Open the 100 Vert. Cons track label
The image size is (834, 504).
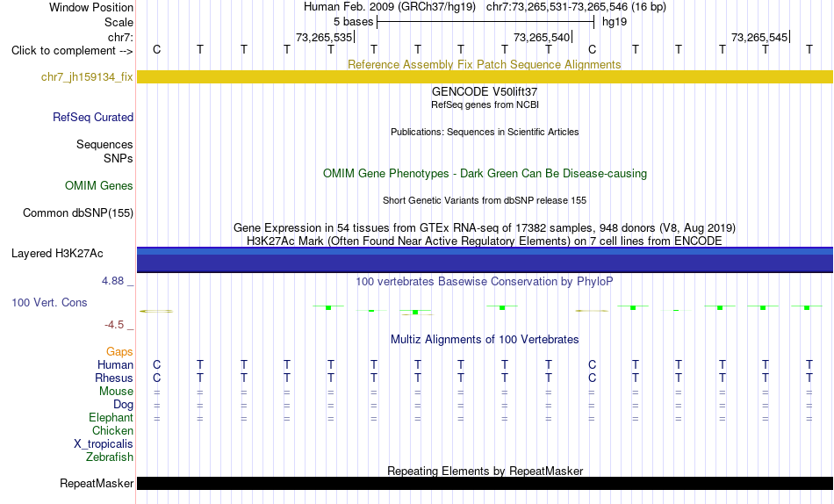click(x=49, y=302)
